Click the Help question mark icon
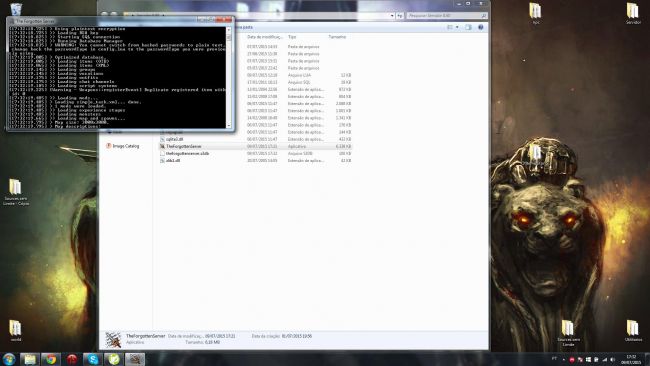Image resolution: width=650 pixels, height=366 pixels. click(480, 27)
